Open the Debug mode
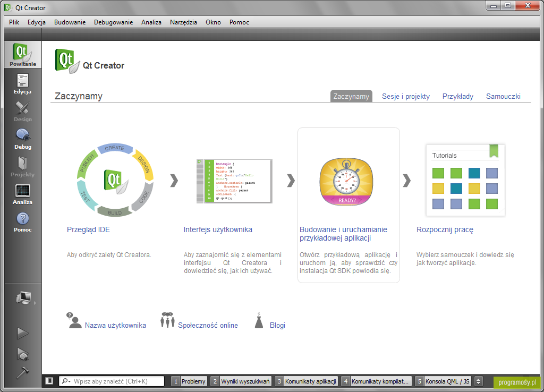544x392 pixels. point(22,139)
